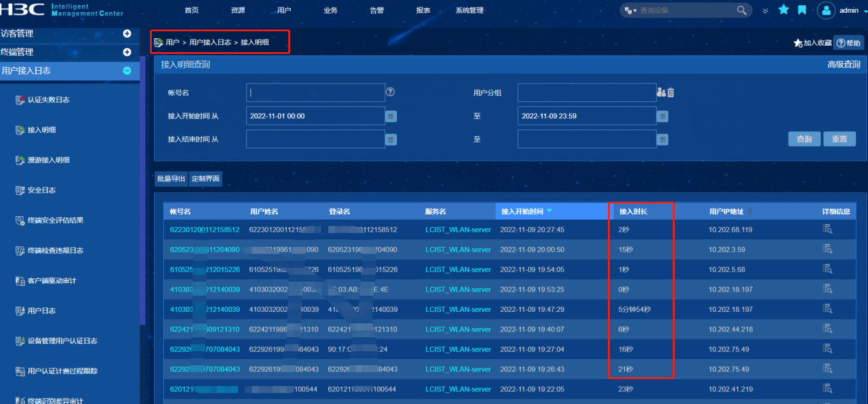Select 用户日志 in the sidebar

pyautogui.click(x=42, y=311)
